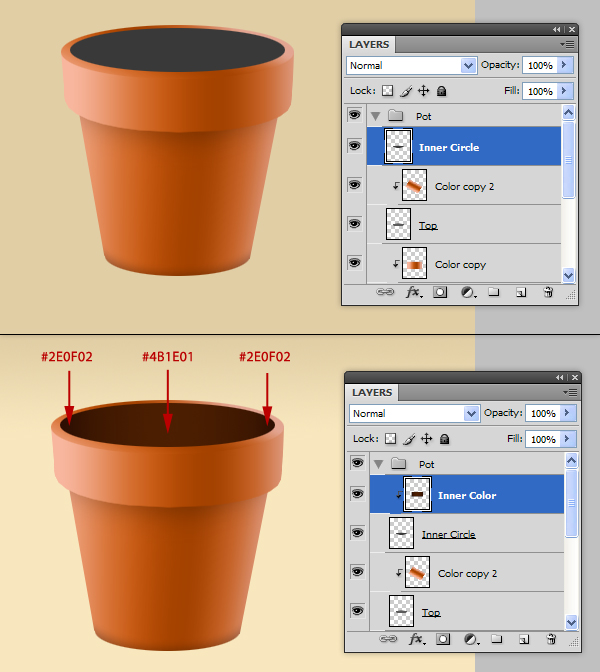Click lock position icon in lower Layers panel
Image resolution: width=600 pixels, height=672 pixels.
tap(427, 439)
